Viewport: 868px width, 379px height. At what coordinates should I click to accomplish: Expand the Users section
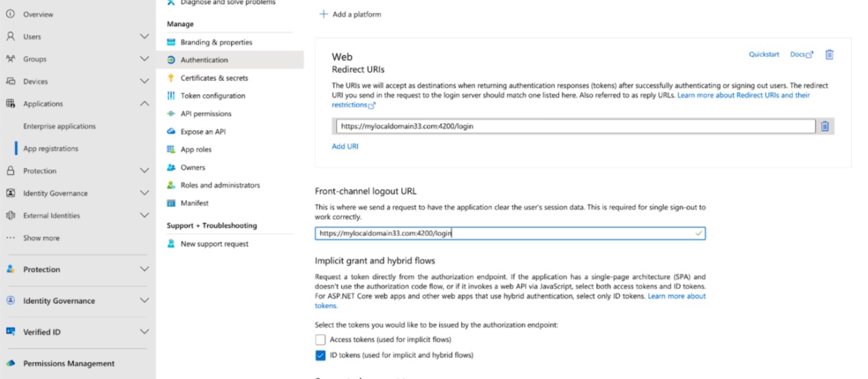coord(144,36)
